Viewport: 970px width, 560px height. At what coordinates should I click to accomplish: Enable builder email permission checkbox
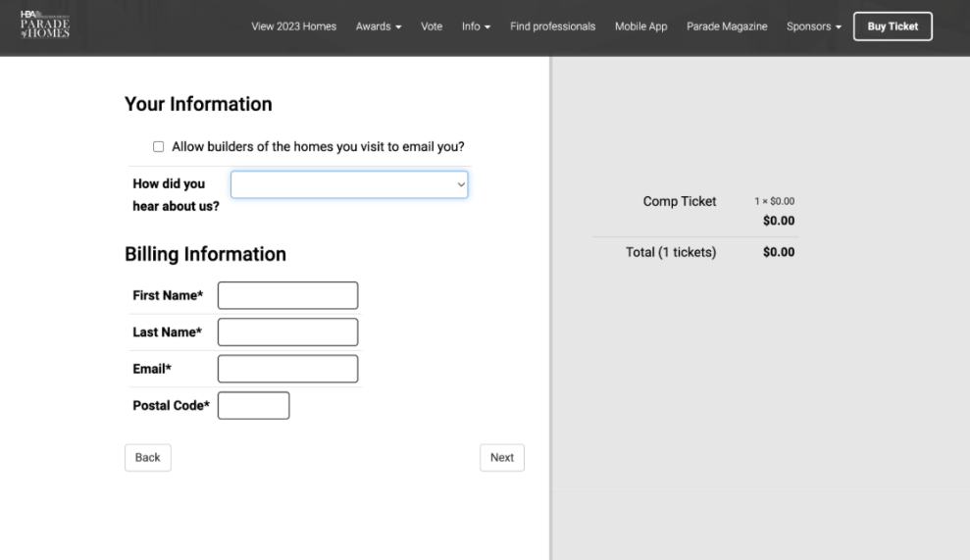pos(158,147)
